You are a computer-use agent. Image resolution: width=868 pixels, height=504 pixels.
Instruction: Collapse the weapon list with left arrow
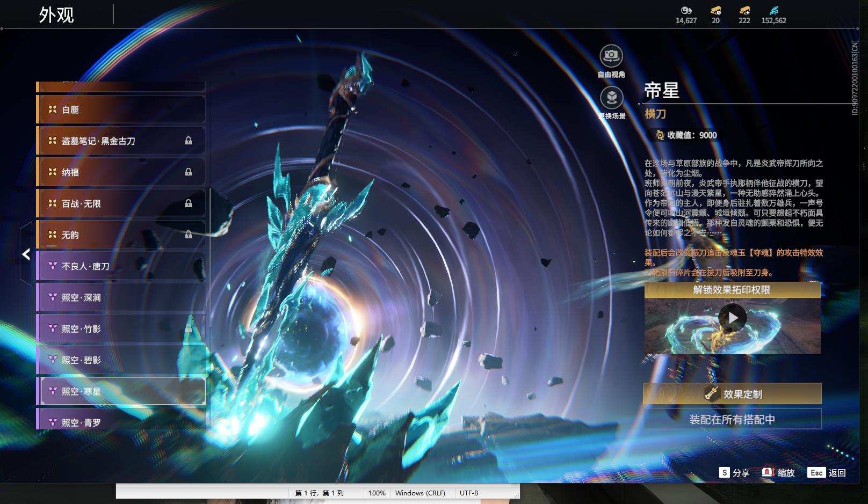point(26,254)
